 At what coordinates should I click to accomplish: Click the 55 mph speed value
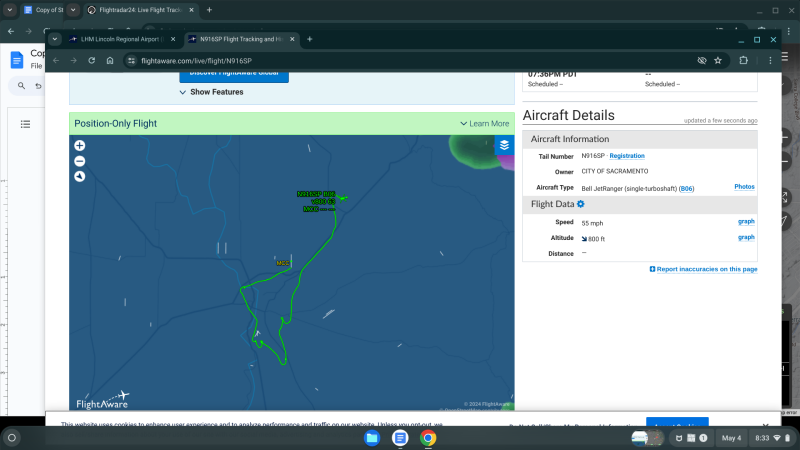tap(592, 223)
